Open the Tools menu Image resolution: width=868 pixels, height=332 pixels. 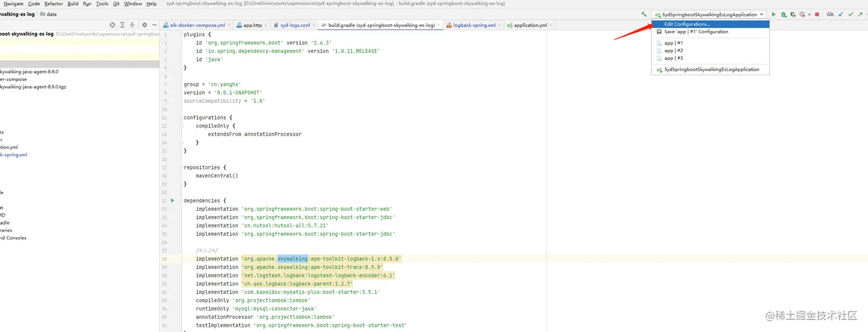[102, 3]
